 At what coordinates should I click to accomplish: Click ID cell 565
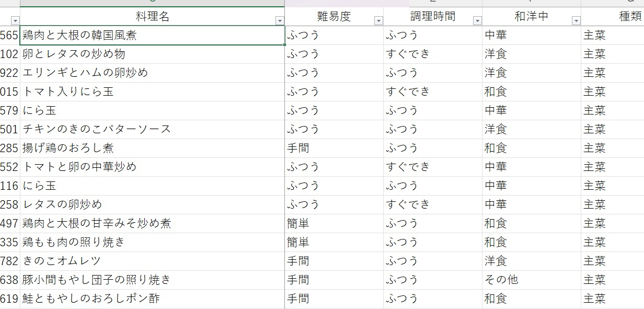pos(10,36)
